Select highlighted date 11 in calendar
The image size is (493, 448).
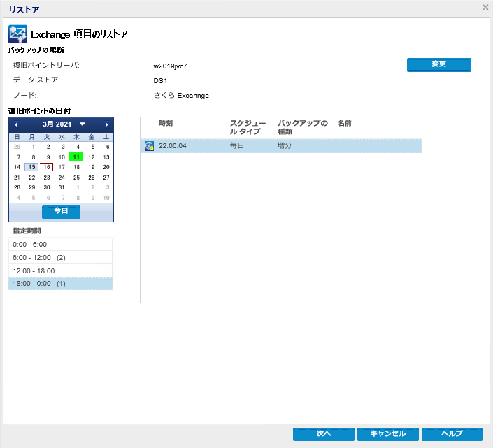[76, 157]
